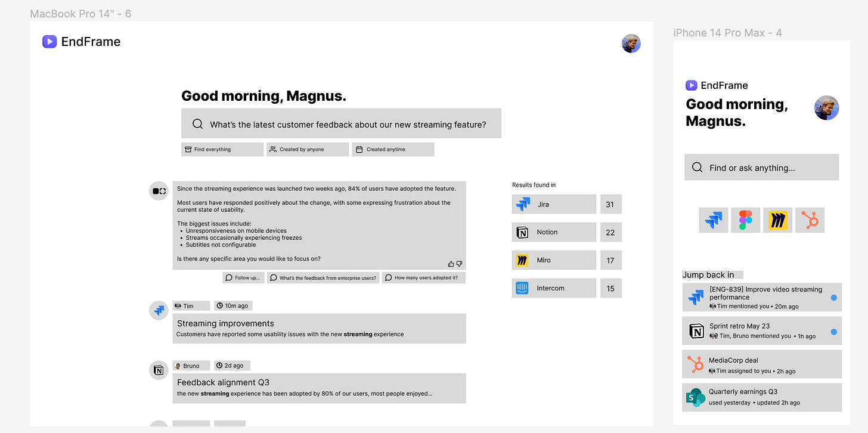Screen dimensions: 868x433
Task: Open the Feedback alignment Q3 result
Action: (320, 388)
